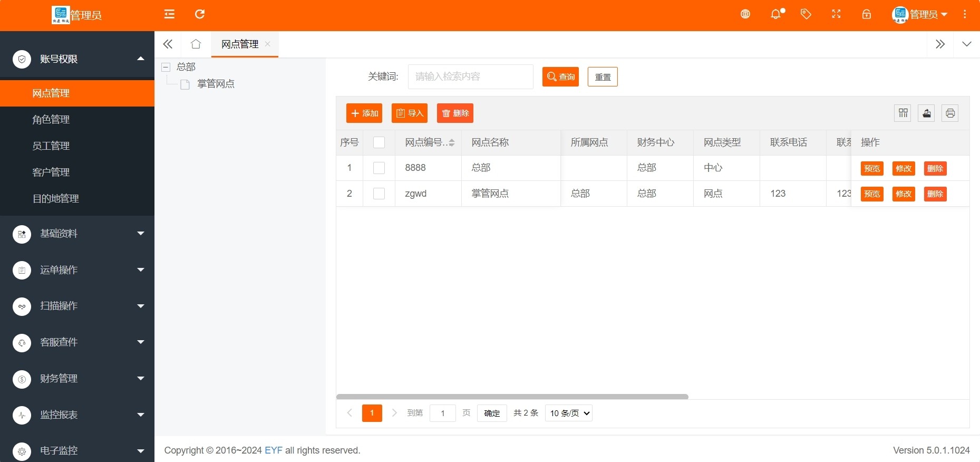Click the 扫描操作 sidebar icon
The width and height of the screenshot is (980, 462).
click(22, 306)
